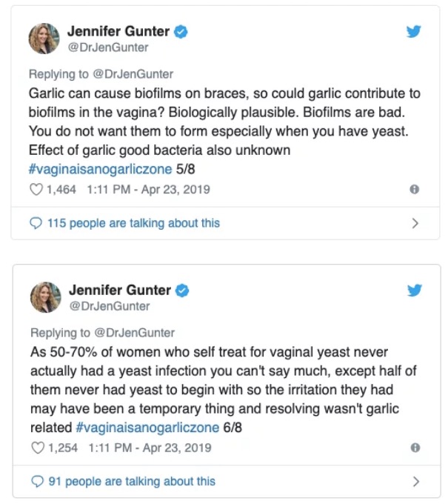The image size is (448, 504).
Task: Open "115 people are talking about this" link
Action: (x=133, y=223)
